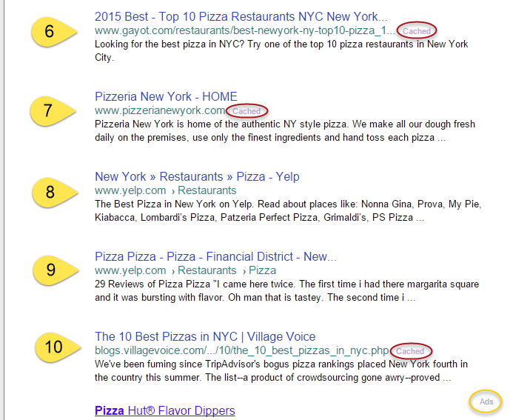Open 'New York » Restaurants » Pizza - Yelp'
The image size is (510, 420).
197,176
